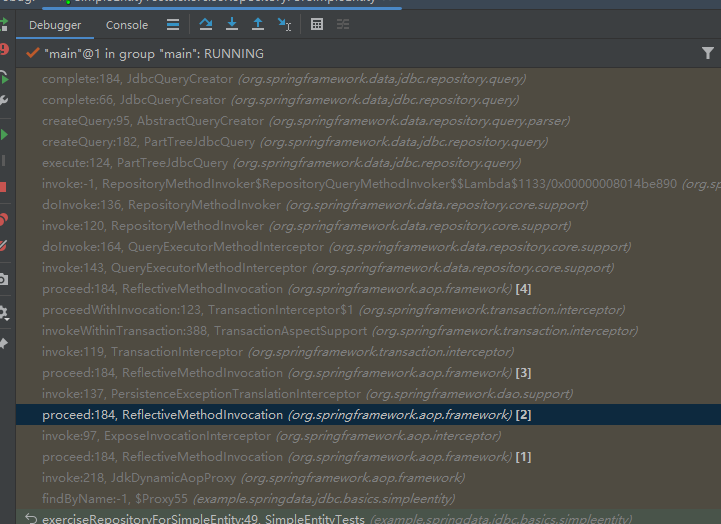The height and width of the screenshot is (524, 721).
Task: Select frame proceed:184, ReflectiveMethodInvocation [3]
Action: coord(368,373)
